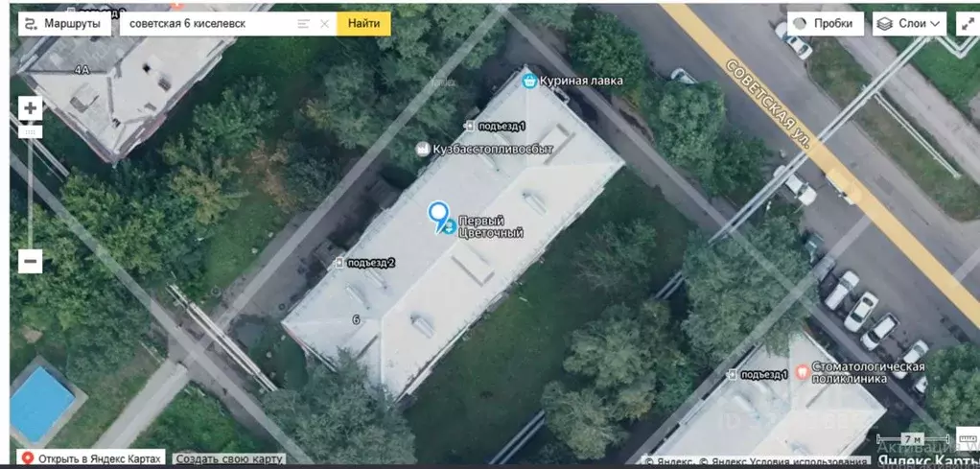This screenshot has width=980, height=469.
Task: Click Создать свою карту link
Action: click(x=229, y=459)
